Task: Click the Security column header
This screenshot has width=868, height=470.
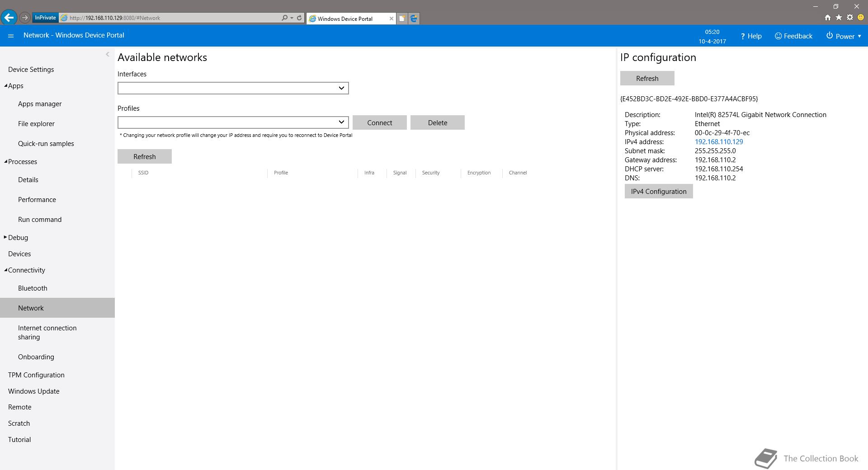Action: point(431,173)
